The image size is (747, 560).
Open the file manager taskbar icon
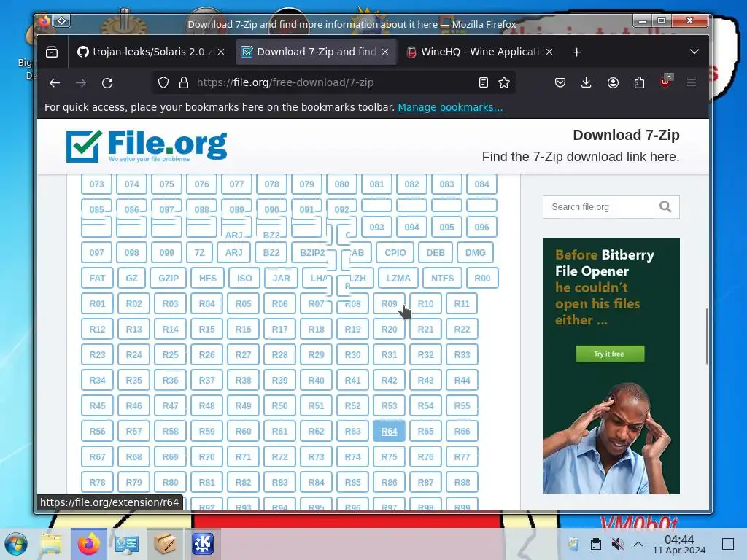pos(50,544)
